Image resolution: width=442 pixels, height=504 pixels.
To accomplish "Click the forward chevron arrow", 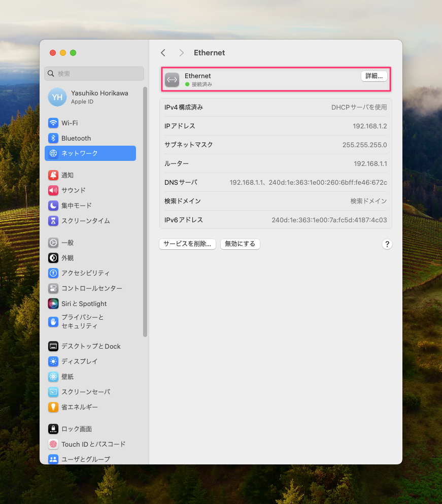I will pos(181,53).
